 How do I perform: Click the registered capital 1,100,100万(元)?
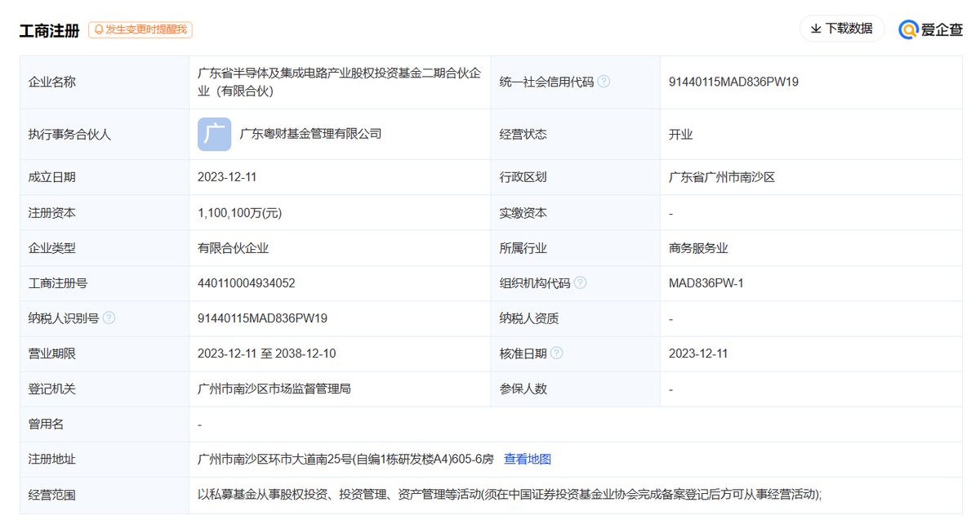(x=239, y=212)
